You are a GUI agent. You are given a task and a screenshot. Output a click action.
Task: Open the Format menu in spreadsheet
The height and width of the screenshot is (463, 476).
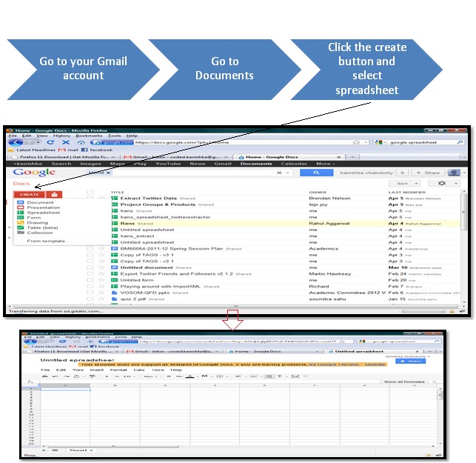tap(118, 370)
